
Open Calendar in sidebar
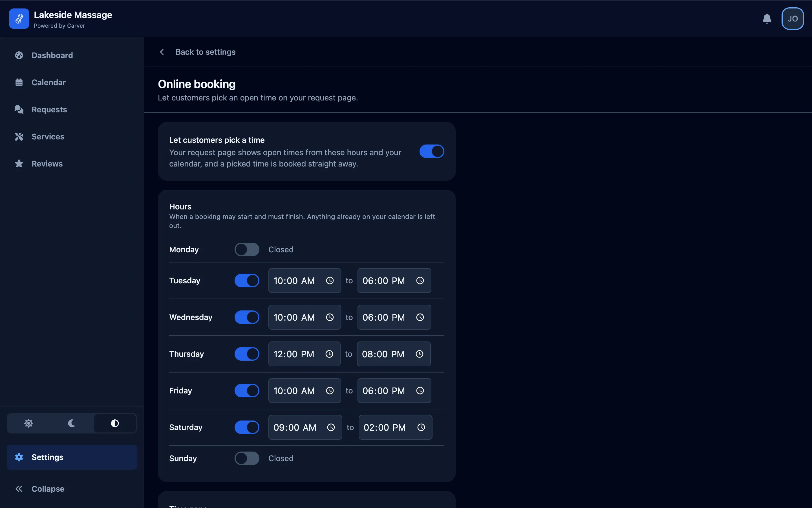(x=72, y=82)
